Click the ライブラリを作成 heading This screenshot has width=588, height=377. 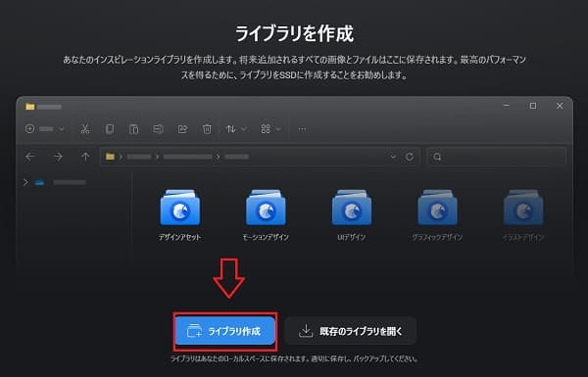(x=294, y=33)
